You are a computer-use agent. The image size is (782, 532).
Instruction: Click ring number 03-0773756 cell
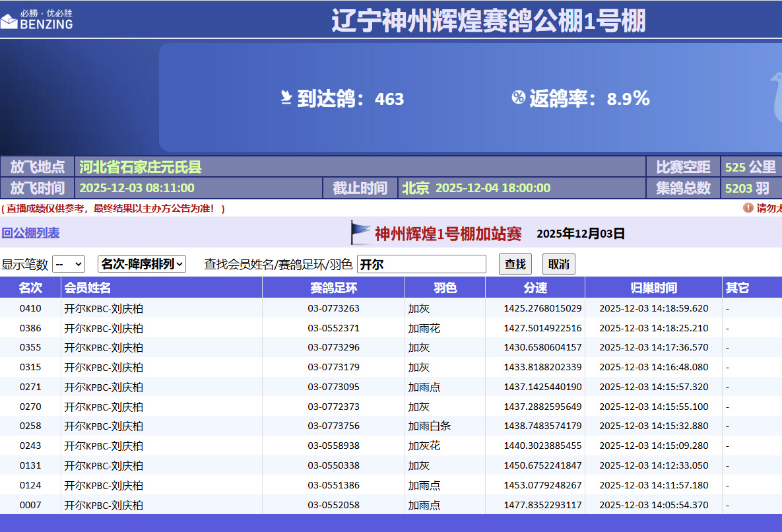[x=333, y=426]
